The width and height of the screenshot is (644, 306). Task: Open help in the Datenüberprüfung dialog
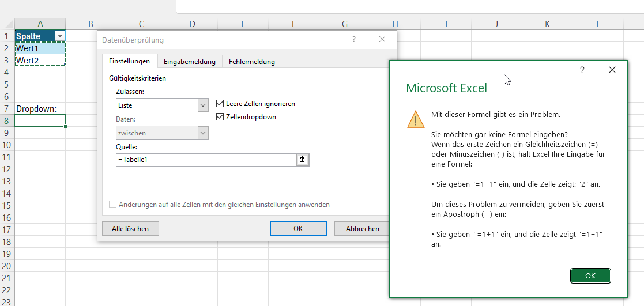(354, 39)
